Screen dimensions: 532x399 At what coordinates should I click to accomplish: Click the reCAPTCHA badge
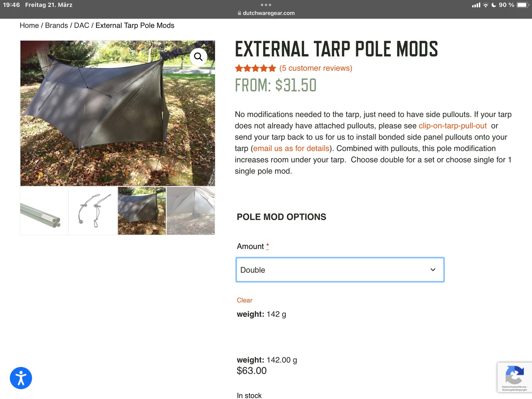click(x=514, y=377)
